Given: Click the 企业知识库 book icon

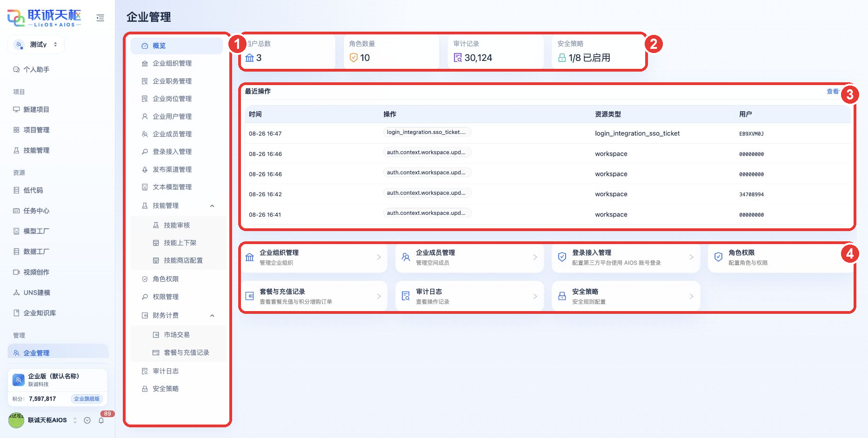Looking at the screenshot, I should (x=16, y=313).
